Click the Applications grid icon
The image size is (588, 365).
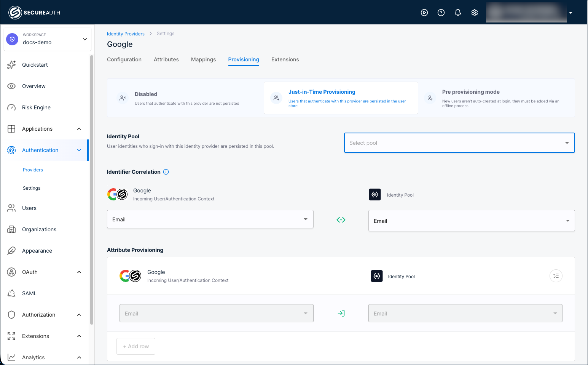click(x=11, y=129)
